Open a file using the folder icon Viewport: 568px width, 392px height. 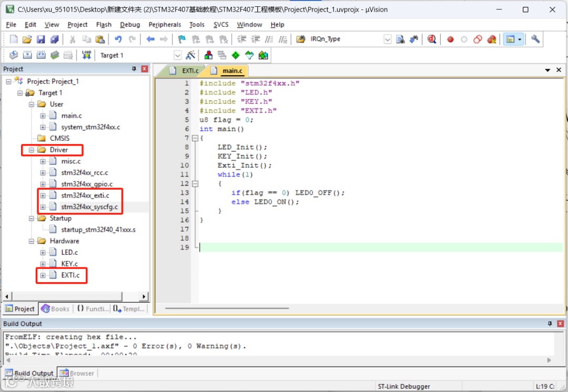27,39
